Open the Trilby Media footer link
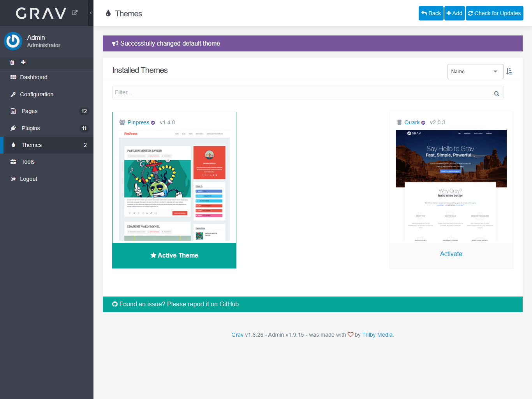Screen dimensions: 532x399 pos(377,335)
